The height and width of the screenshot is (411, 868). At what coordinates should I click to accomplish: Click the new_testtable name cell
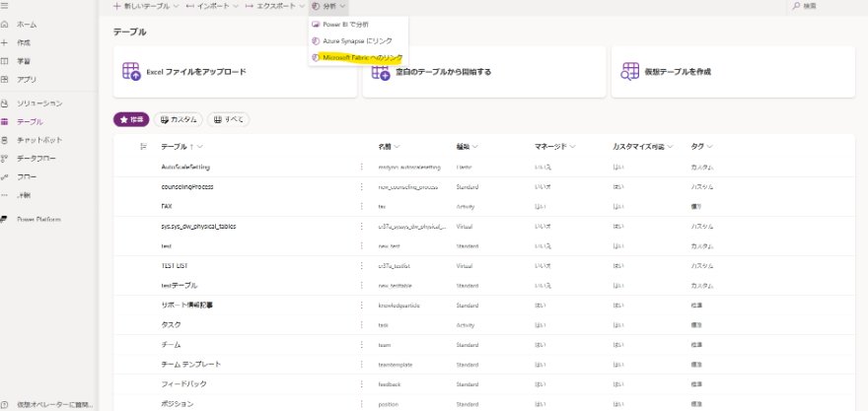tap(396, 286)
